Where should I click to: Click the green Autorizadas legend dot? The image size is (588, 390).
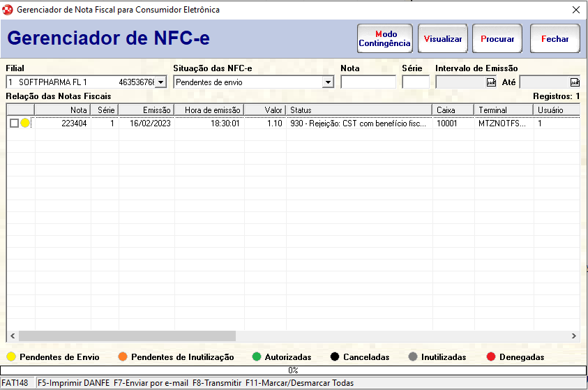pyautogui.click(x=257, y=357)
